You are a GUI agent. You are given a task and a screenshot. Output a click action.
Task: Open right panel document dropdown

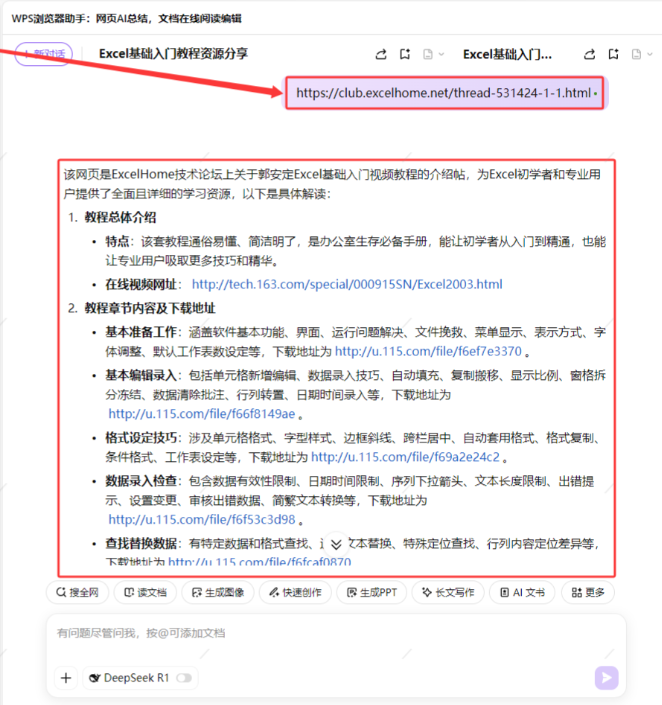pos(642,54)
